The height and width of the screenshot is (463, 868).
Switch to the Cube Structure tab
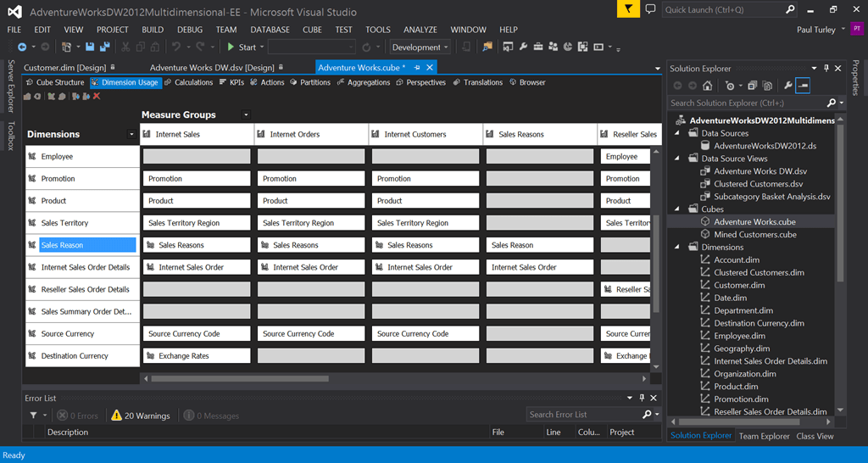point(55,82)
